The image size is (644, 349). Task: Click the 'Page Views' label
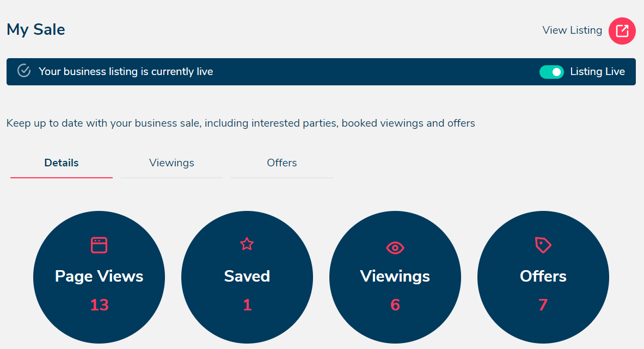click(x=99, y=276)
